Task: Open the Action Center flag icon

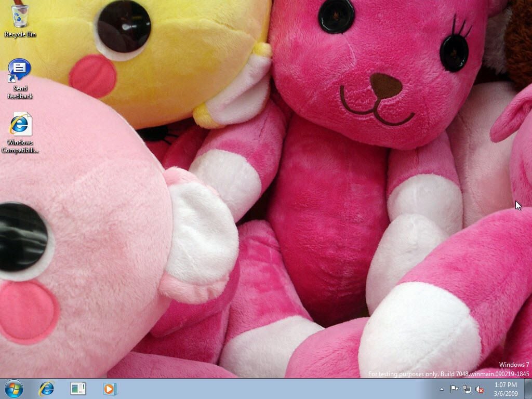Action: 454,389
